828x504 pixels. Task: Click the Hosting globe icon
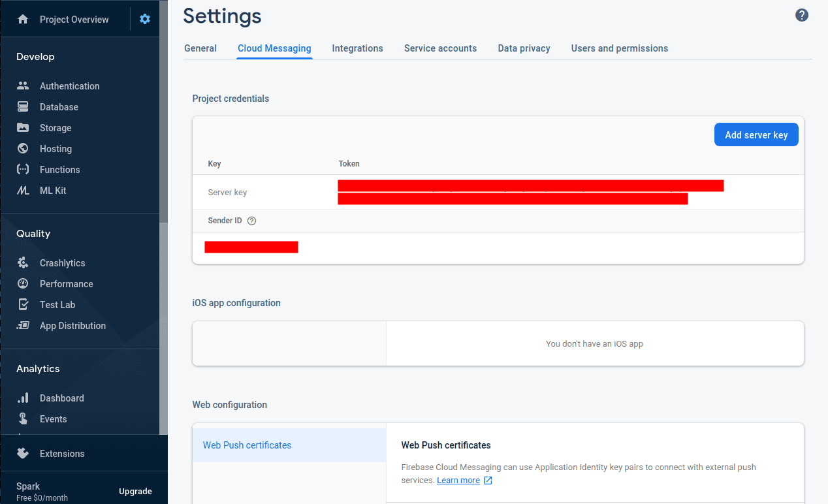(23, 149)
